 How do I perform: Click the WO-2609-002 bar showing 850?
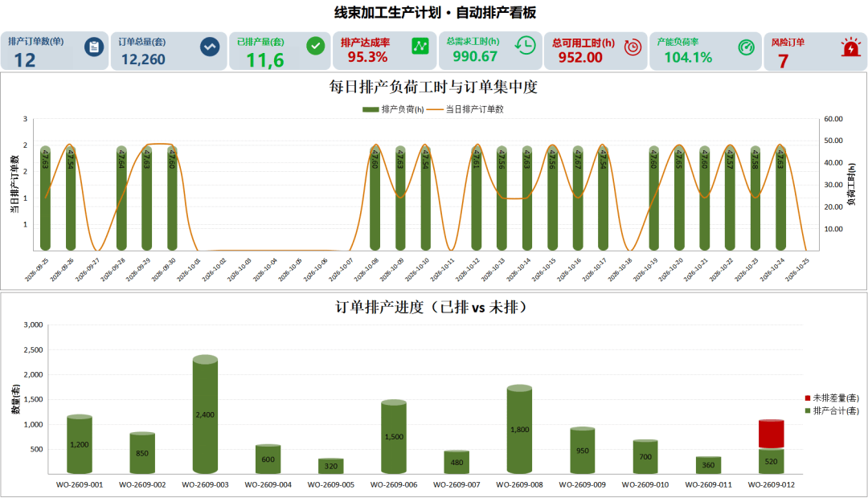(142, 453)
